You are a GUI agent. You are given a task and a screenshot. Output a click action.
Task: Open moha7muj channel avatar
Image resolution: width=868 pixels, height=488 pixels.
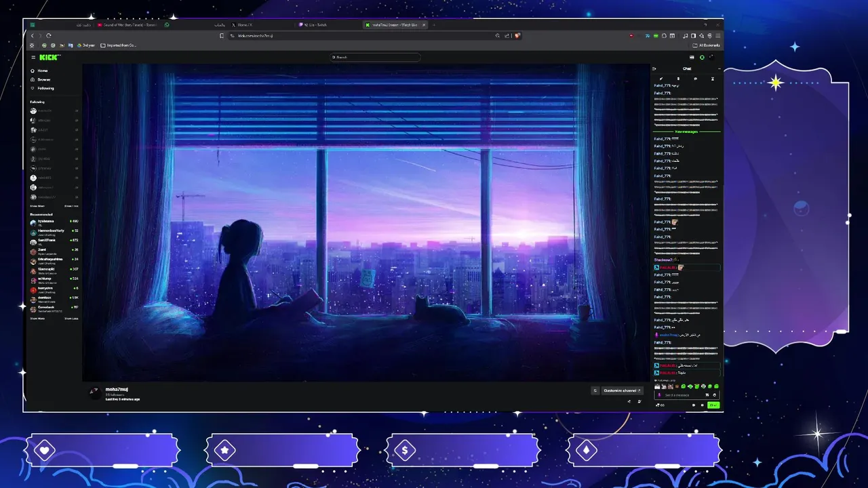95,392
